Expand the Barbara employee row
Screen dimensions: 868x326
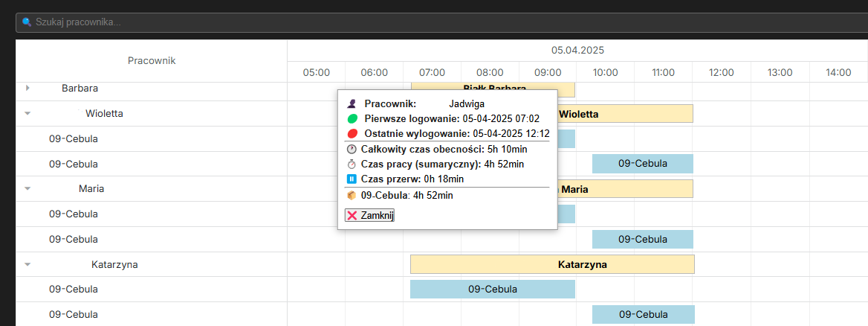click(27, 88)
